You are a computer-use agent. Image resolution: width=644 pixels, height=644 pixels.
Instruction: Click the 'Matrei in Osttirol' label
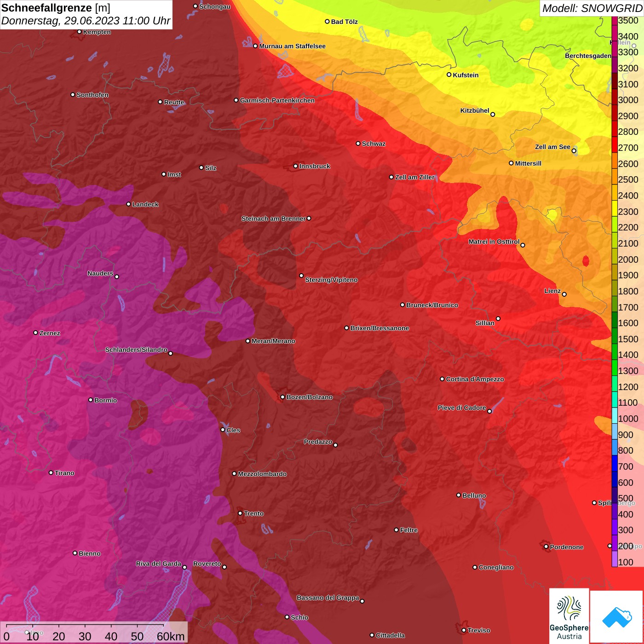(494, 241)
